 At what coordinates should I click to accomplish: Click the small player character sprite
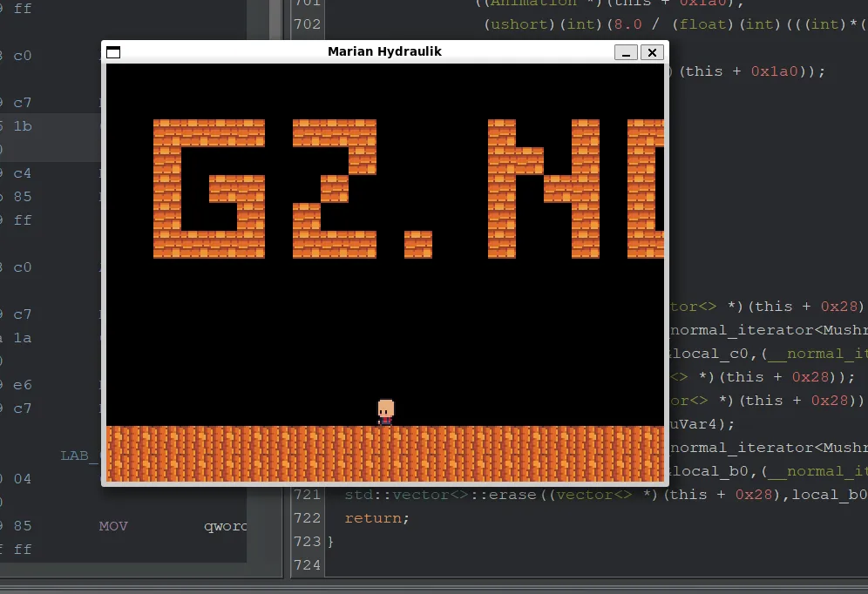(385, 412)
